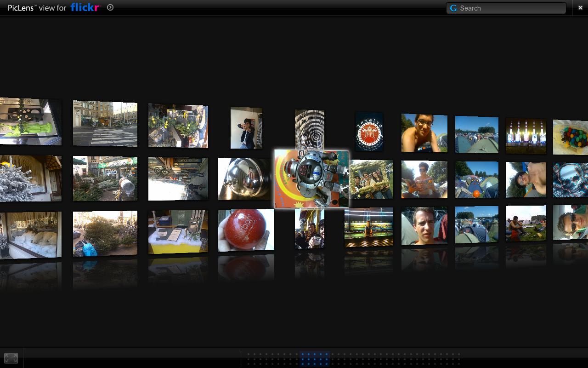Open the colorful candies thumbnail
The image size is (588, 368).
(x=571, y=137)
